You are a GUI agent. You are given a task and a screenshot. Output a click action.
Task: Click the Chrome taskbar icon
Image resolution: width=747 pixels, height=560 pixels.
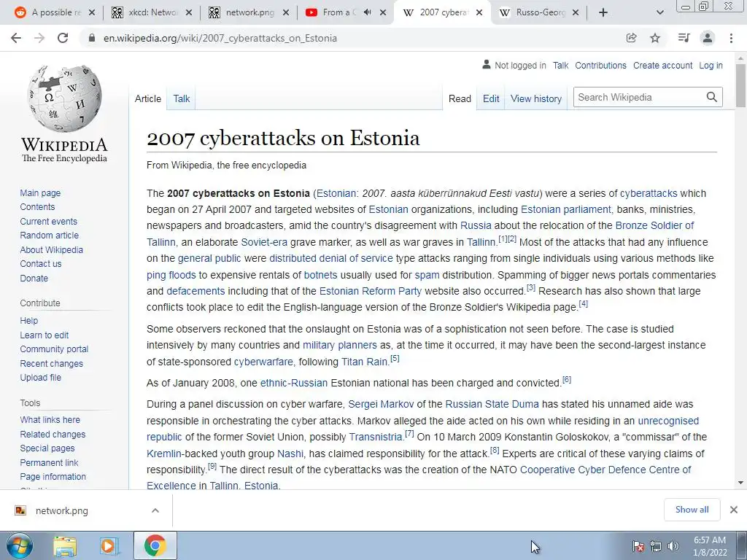click(155, 546)
